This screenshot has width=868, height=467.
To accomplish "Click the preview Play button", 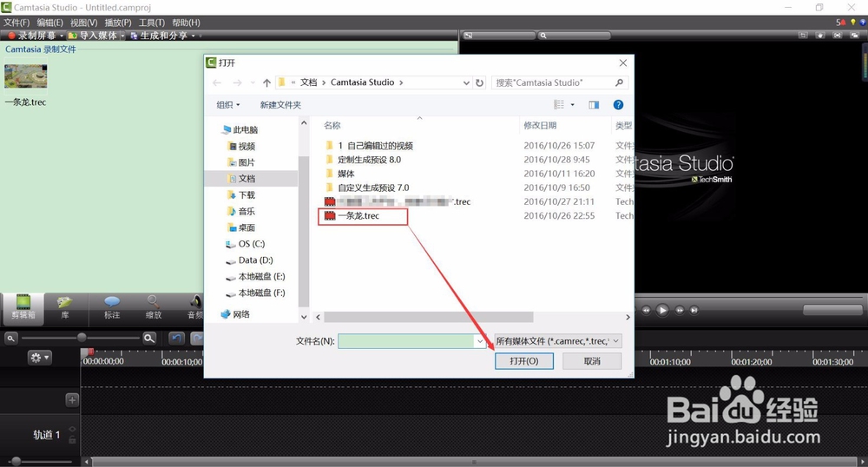I will pos(662,311).
